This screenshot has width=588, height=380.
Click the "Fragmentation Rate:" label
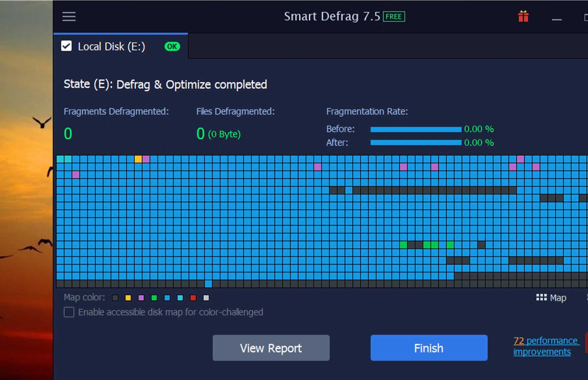pyautogui.click(x=367, y=111)
